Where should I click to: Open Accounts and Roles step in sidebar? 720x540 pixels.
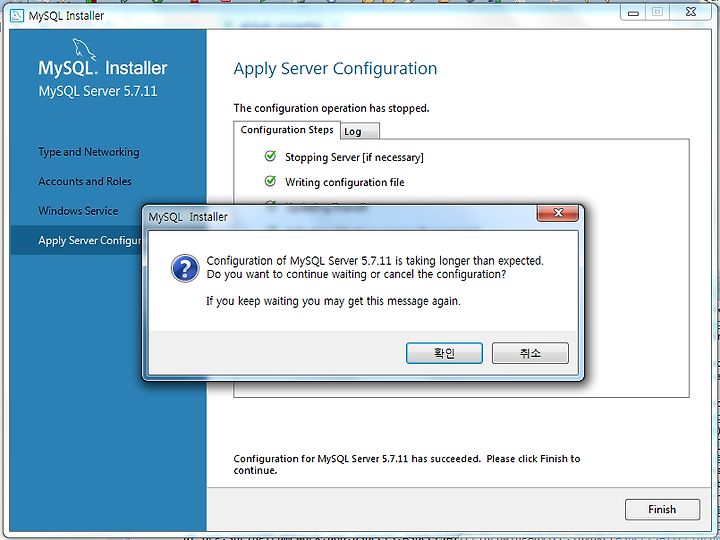pos(85,181)
